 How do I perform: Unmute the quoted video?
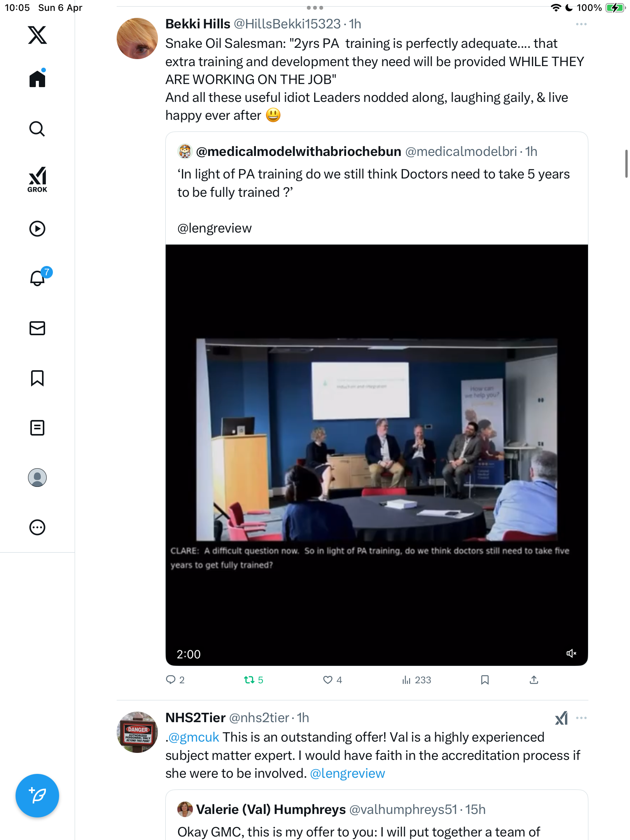click(x=571, y=653)
